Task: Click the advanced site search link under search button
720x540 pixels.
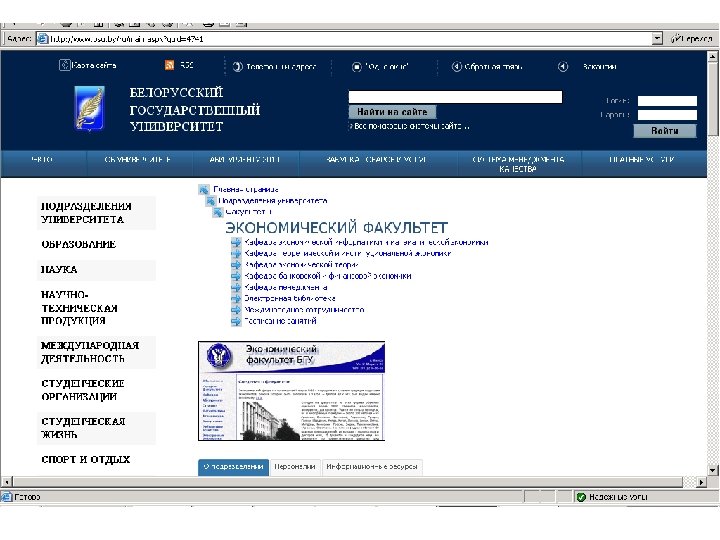Action: [x=410, y=126]
